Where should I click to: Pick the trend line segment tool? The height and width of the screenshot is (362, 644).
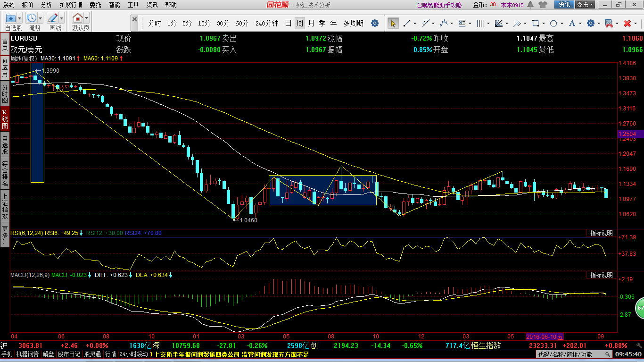tap(406, 23)
